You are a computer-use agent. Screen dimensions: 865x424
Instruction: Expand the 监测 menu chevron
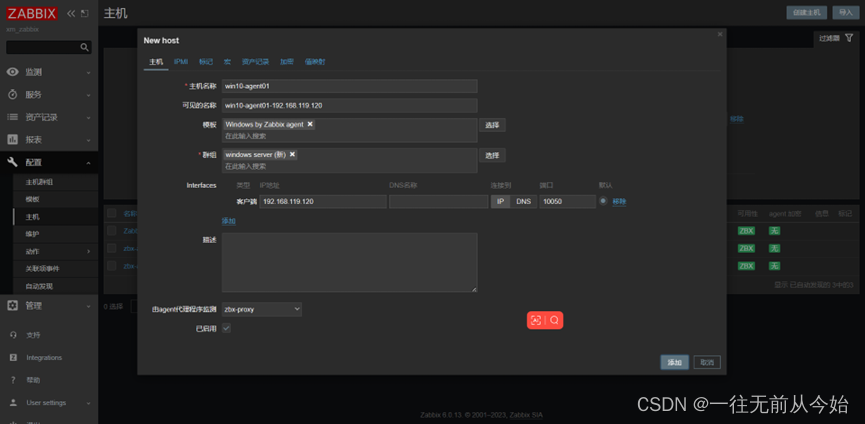point(88,72)
